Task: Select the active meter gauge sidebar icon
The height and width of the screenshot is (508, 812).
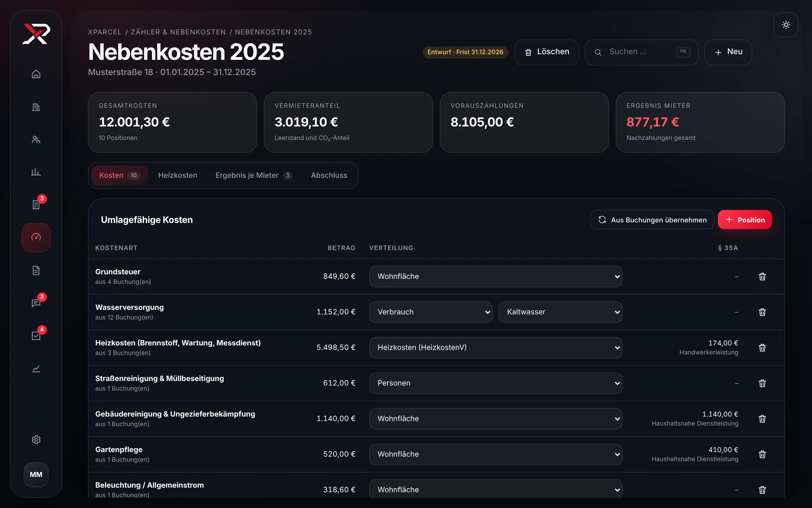Action: click(36, 238)
